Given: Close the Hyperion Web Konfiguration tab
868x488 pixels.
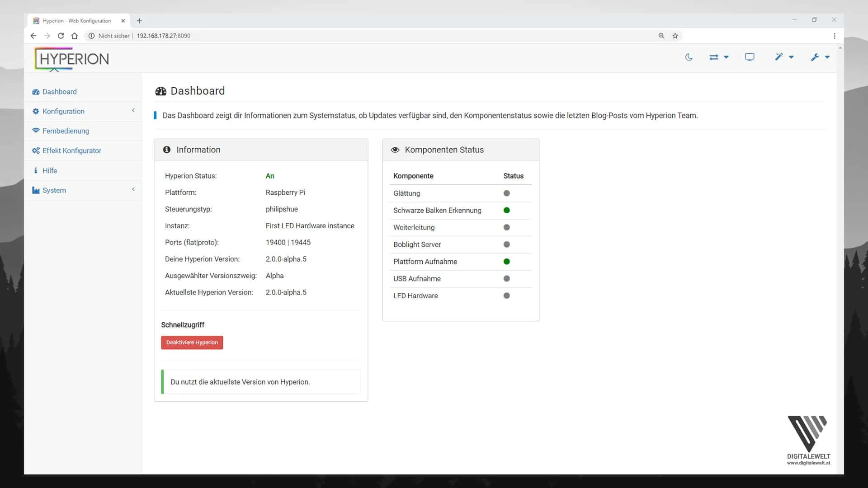Looking at the screenshot, I should 123,21.
